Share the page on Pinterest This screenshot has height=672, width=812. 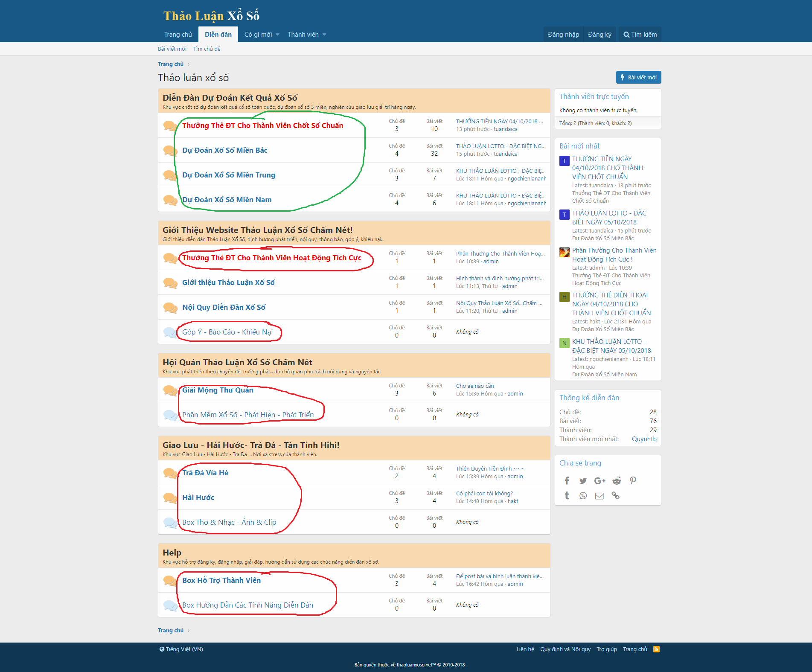tap(633, 480)
